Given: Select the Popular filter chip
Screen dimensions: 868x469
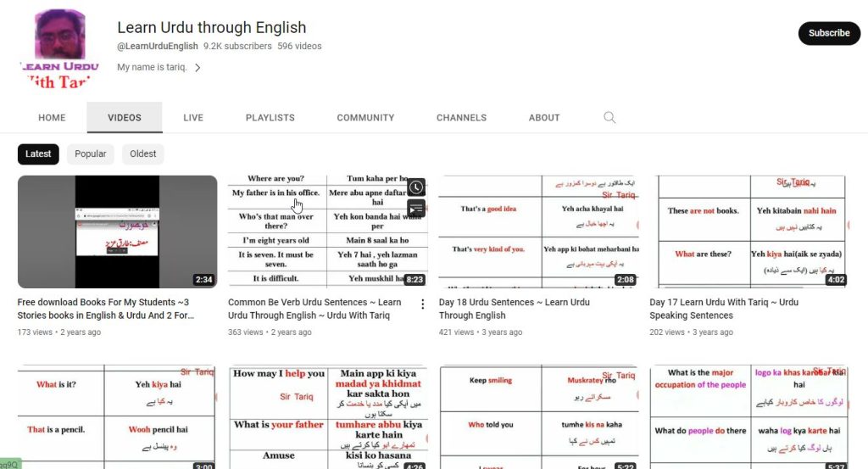Looking at the screenshot, I should tap(91, 154).
